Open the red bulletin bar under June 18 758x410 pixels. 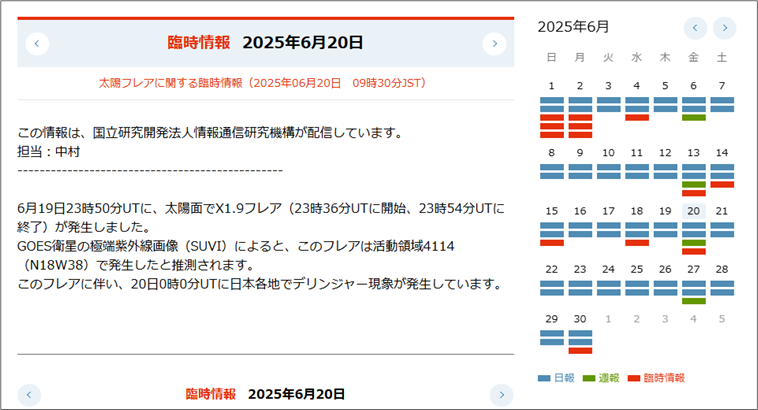[x=637, y=242]
